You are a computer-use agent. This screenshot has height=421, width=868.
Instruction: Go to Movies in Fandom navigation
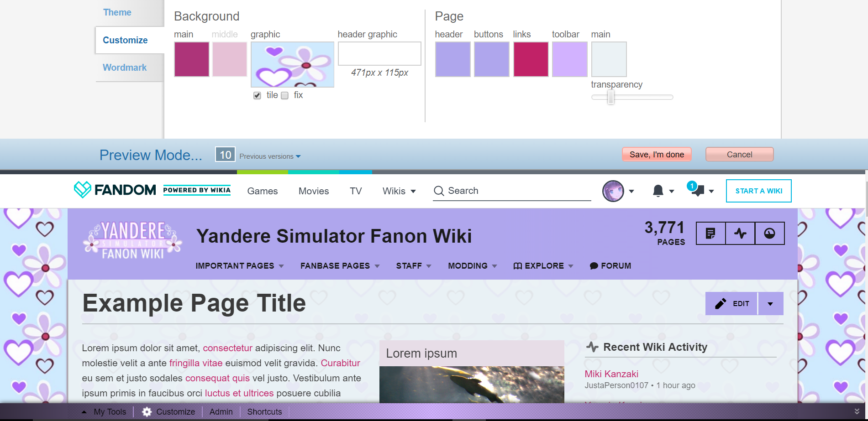coord(314,191)
